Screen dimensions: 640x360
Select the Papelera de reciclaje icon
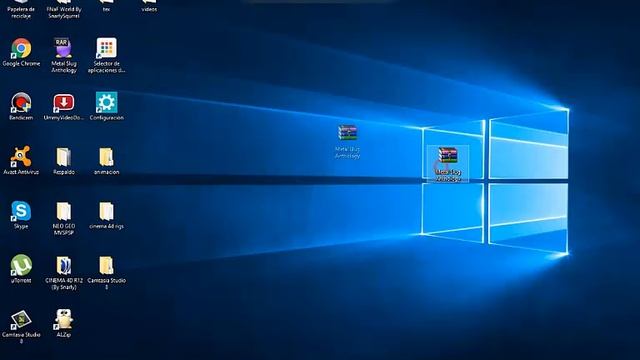click(21, 9)
